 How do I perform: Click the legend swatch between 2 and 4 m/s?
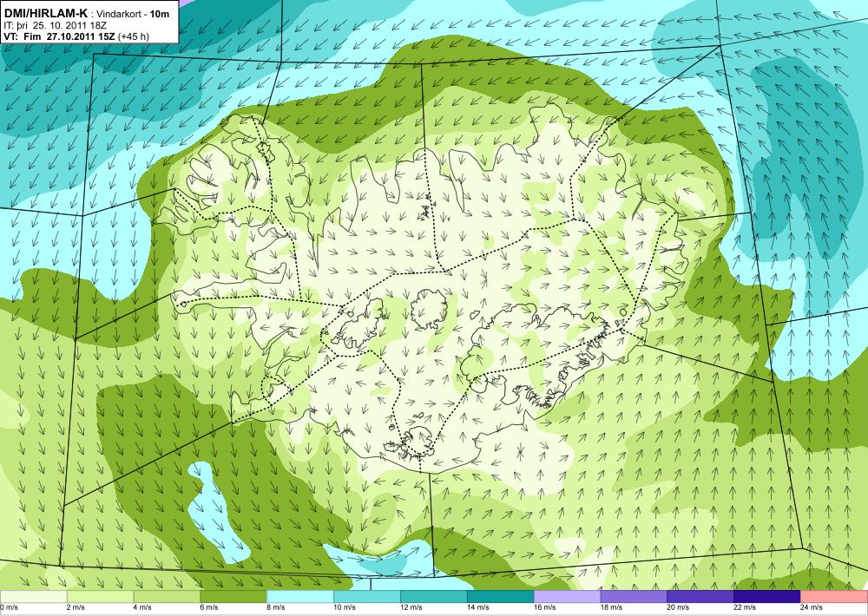(100, 597)
